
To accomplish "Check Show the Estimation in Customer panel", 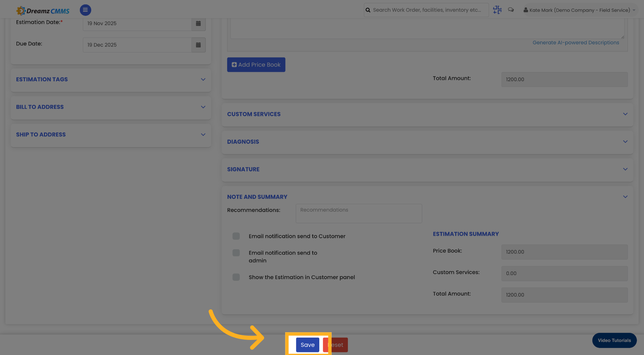I will 236,277.
